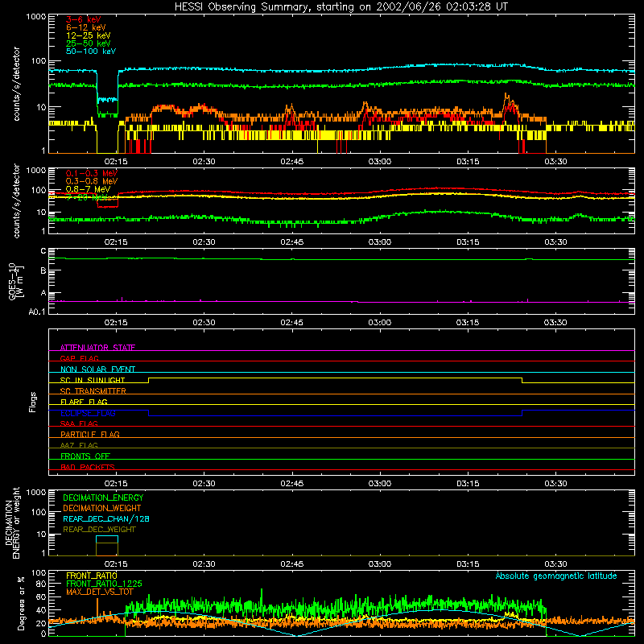Click the SC_IN_SUNLIGHT step-up edge on yellow line
The image size is (644, 644).
coord(148,380)
